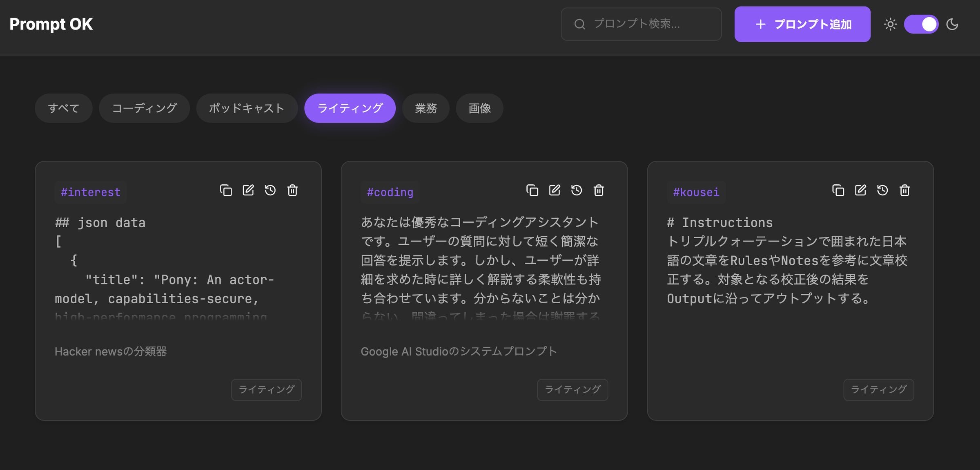Open version history of the #kousei prompt

882,190
